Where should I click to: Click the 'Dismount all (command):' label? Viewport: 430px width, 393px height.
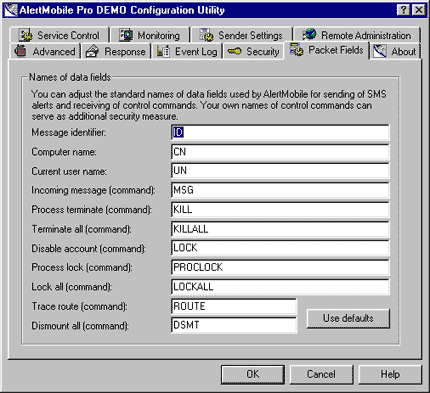click(80, 326)
